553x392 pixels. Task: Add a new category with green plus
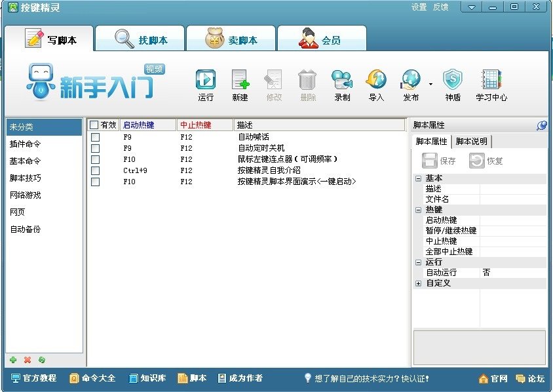click(x=13, y=360)
